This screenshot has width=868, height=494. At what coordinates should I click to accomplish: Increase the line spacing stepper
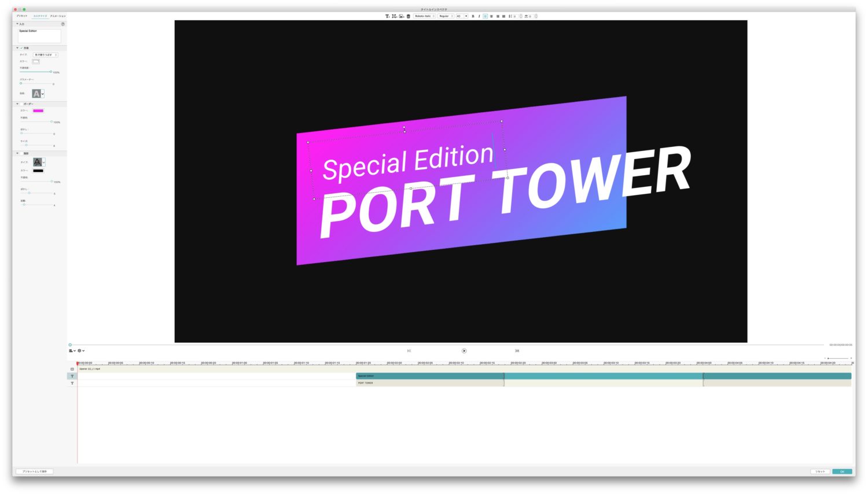521,15
